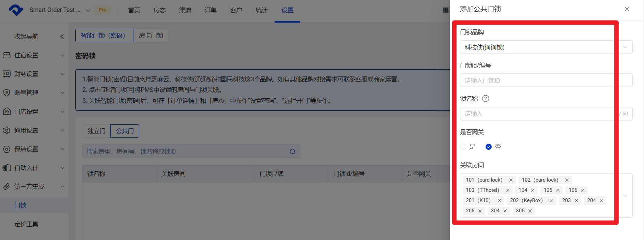Click the search magnifier icon

[292, 152]
